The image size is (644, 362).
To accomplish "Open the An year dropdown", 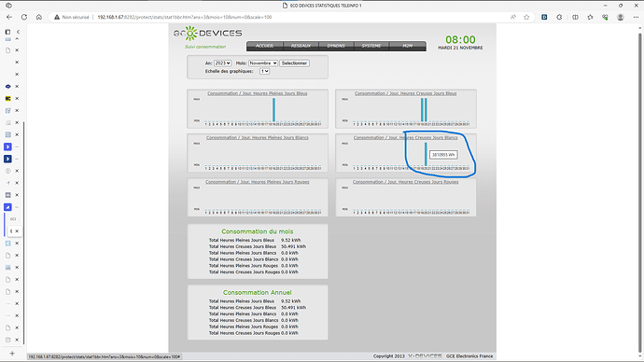I will click(223, 63).
